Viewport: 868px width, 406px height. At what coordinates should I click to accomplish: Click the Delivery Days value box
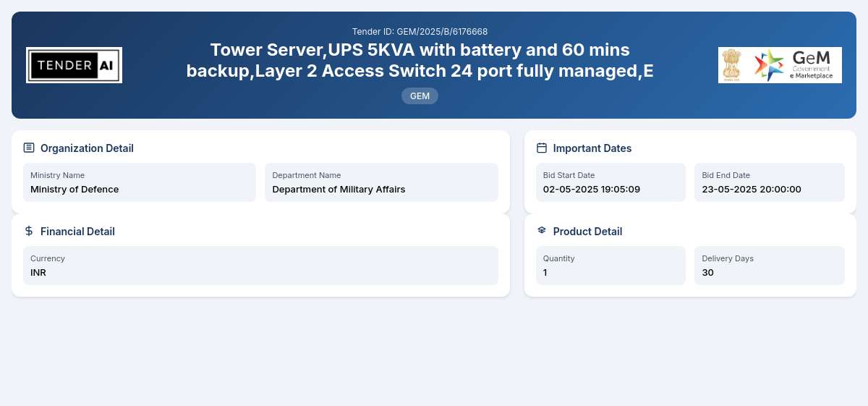(x=770, y=266)
